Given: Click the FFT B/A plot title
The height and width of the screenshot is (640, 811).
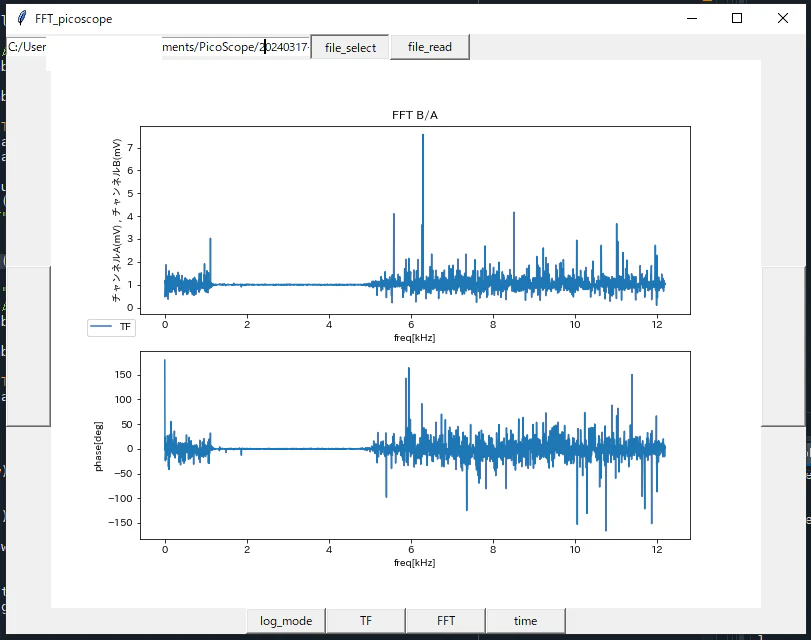Looking at the screenshot, I should pyautogui.click(x=415, y=115).
